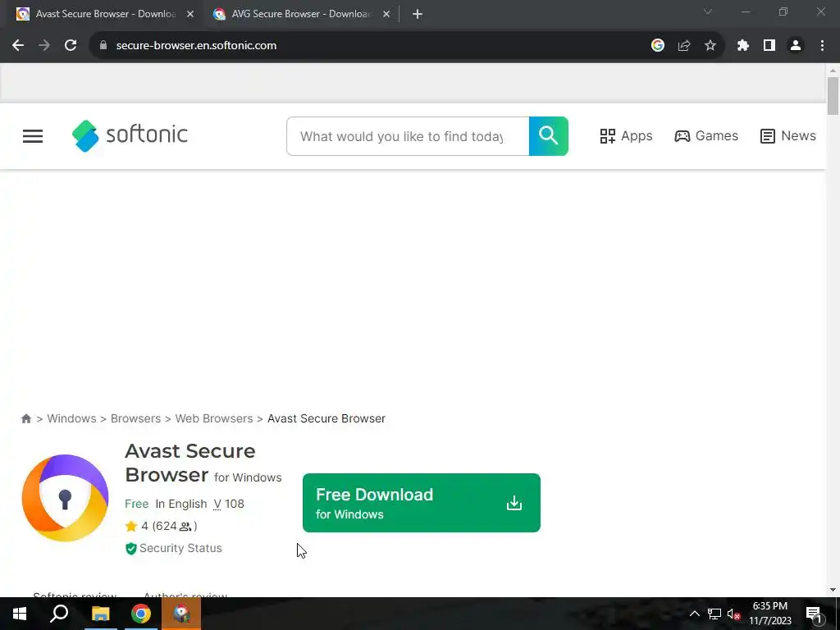The width and height of the screenshot is (840, 630).
Task: Open Chrome three-dot menu
Action: pos(822,46)
